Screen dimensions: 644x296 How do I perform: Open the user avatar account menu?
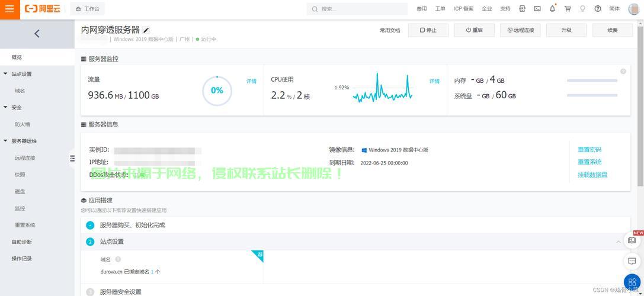(x=635, y=9)
